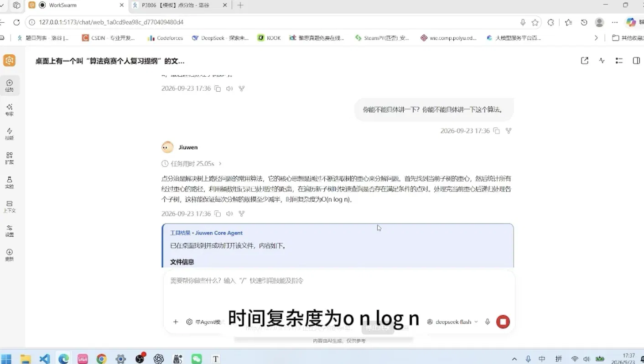Toggle voice search mic in browser address bar
The image size is (644, 364).
pyautogui.click(x=523, y=22)
